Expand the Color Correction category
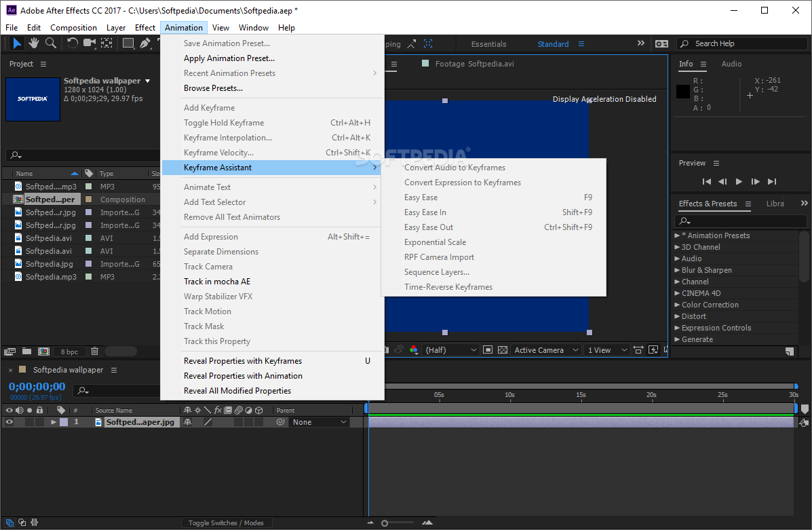Viewport: 812px width, 530px height. click(x=677, y=305)
